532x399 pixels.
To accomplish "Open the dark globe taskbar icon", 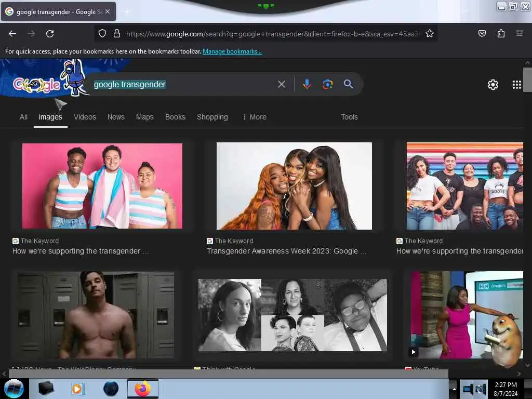I will [111, 389].
